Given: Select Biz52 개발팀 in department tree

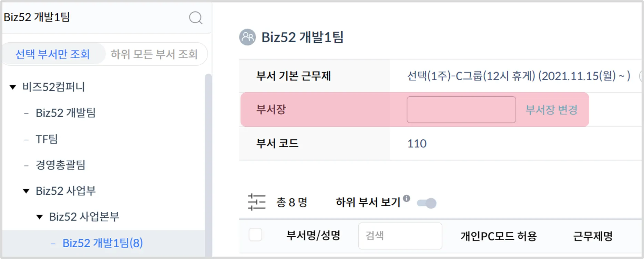Looking at the screenshot, I should click(x=65, y=113).
